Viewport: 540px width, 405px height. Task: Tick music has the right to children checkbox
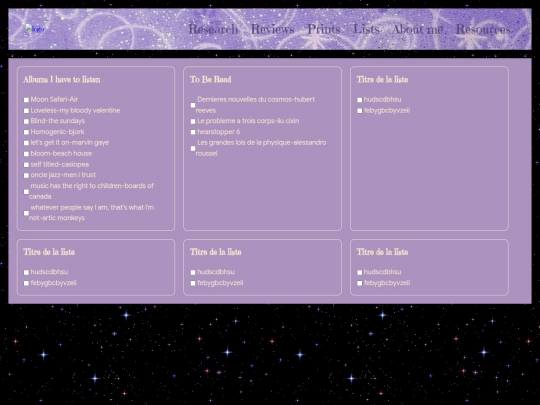(x=26, y=191)
